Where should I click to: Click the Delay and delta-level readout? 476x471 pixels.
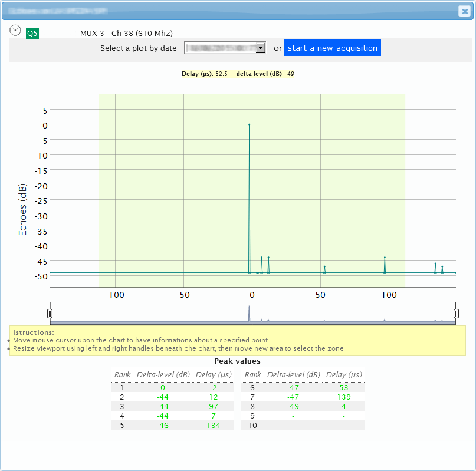coord(238,74)
